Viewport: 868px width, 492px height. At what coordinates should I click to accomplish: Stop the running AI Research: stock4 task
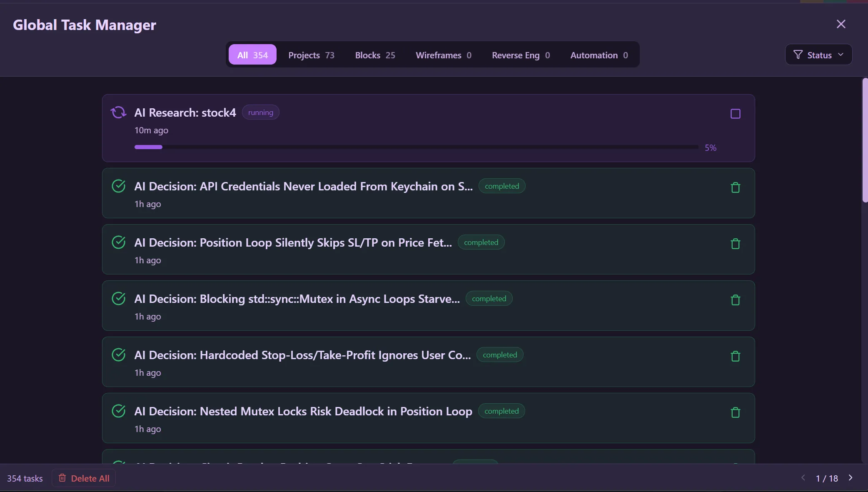coord(735,114)
